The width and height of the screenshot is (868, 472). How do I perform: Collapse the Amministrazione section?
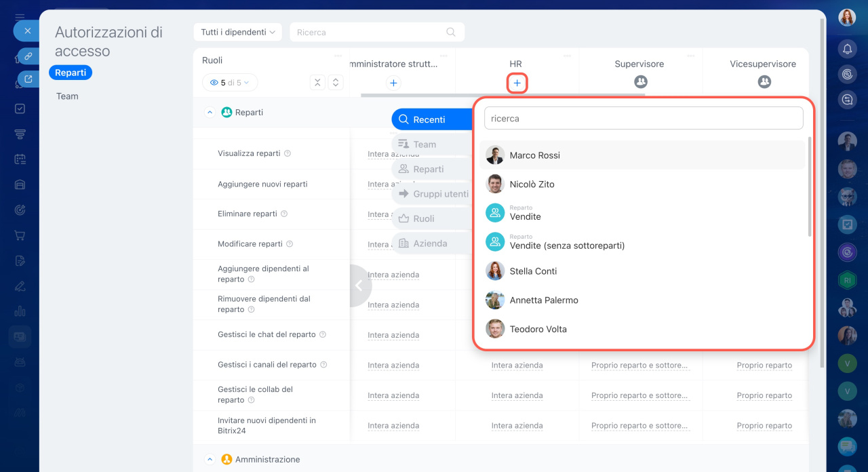(x=210, y=460)
